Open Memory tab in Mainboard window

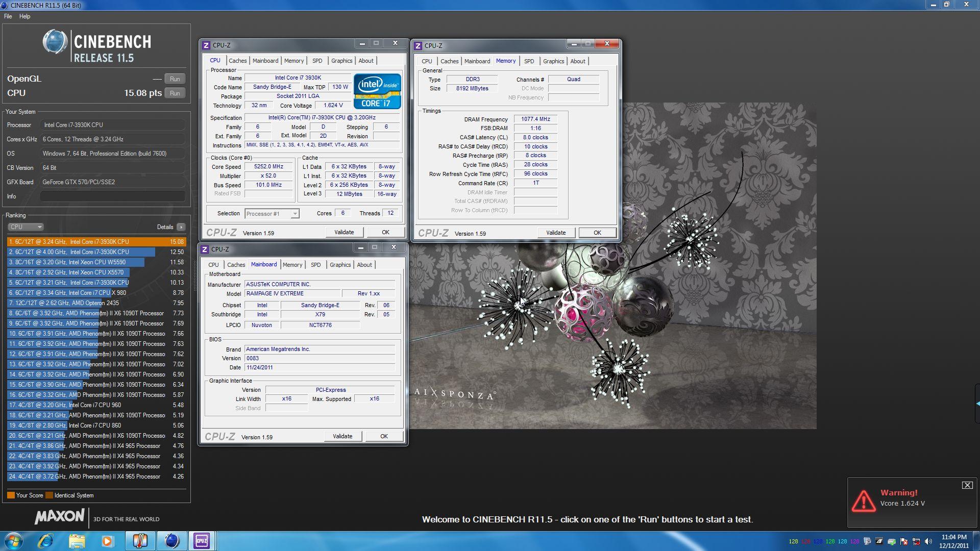[x=292, y=265]
